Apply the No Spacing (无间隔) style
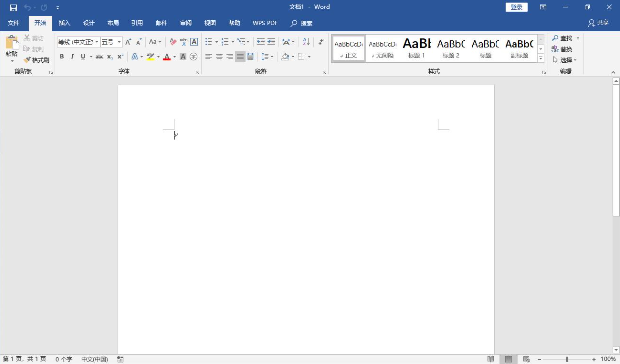Viewport: 620px width, 364px height. (x=382, y=48)
